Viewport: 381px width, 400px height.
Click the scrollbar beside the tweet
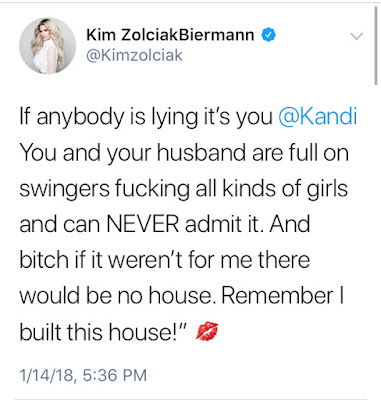click(x=375, y=45)
